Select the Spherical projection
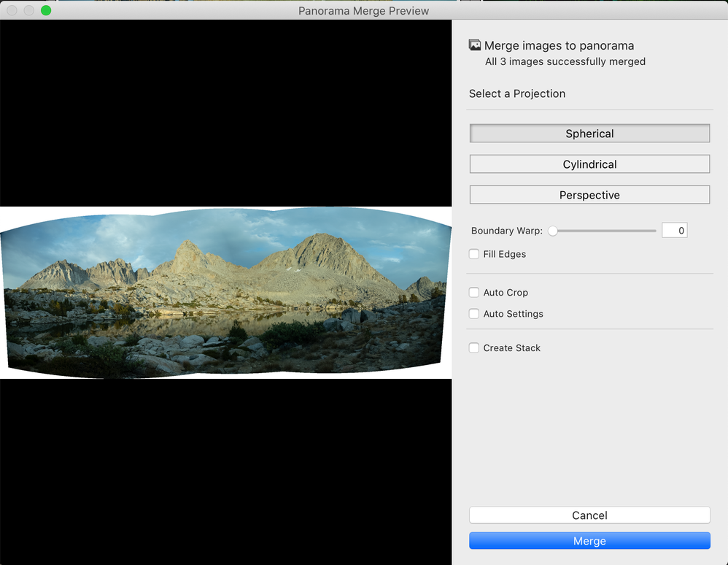The width and height of the screenshot is (728, 565). [589, 134]
